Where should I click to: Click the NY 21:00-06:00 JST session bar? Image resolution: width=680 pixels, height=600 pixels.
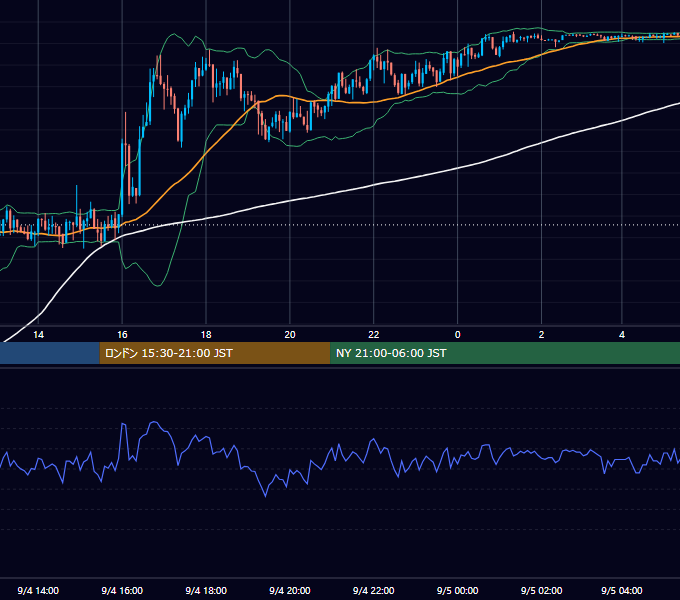(505, 353)
